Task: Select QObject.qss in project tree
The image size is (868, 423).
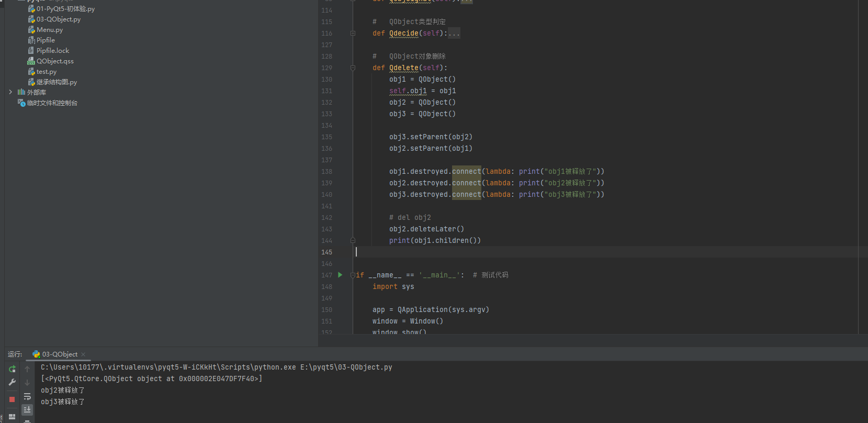Action: [x=55, y=61]
